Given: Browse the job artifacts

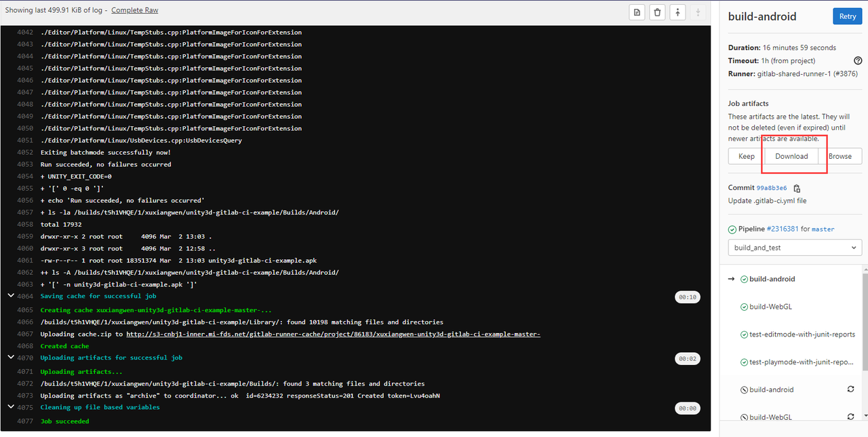Looking at the screenshot, I should tap(841, 155).
